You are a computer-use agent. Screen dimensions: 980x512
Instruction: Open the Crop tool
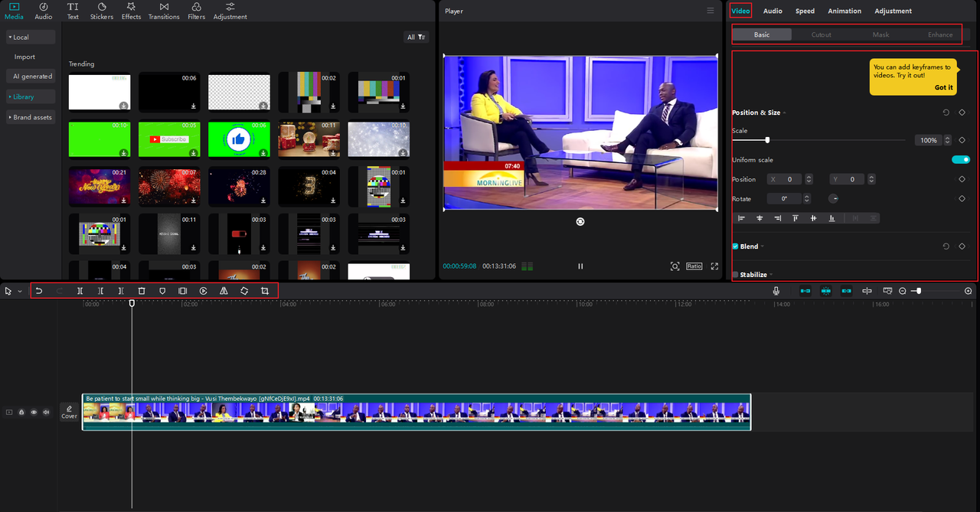[x=265, y=291]
